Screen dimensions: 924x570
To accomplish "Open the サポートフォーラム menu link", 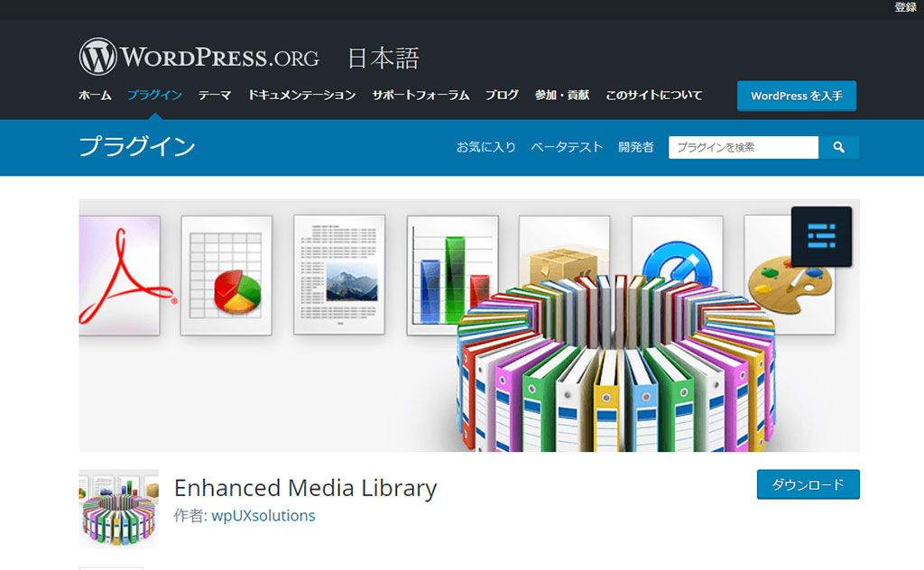I will (420, 96).
